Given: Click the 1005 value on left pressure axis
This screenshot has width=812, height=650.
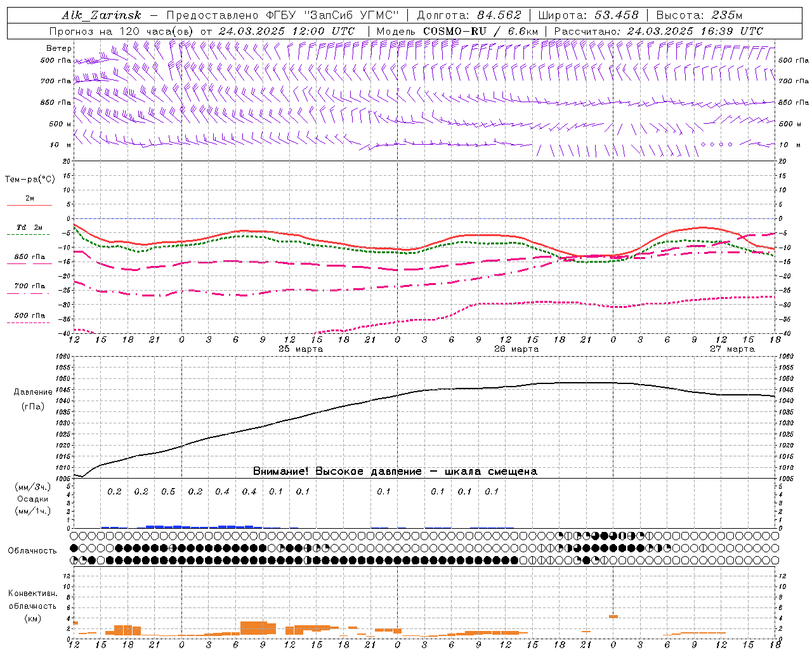Looking at the screenshot, I should pos(62,479).
